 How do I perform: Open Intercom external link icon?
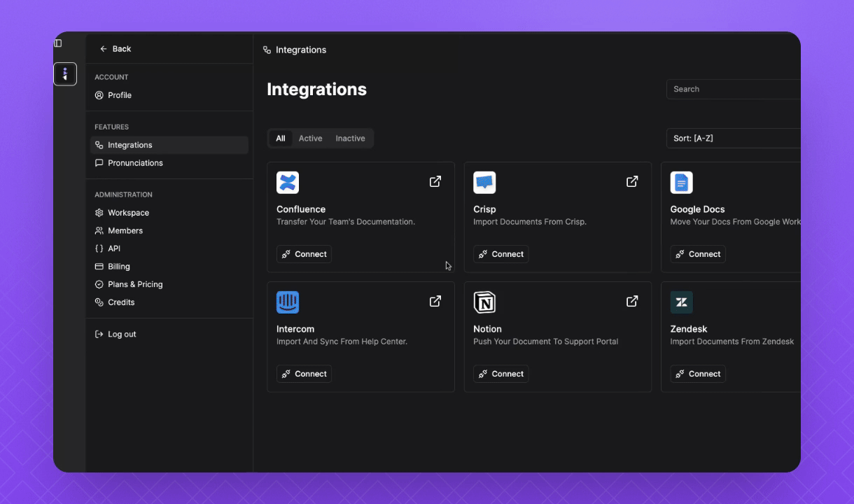435,301
